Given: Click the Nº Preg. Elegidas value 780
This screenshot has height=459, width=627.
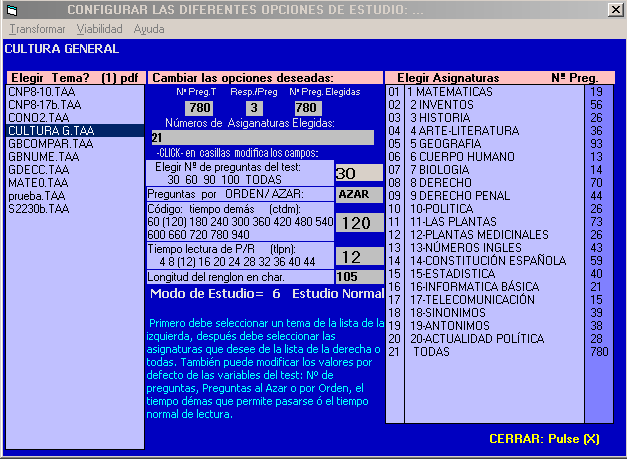Looking at the screenshot, I should 308,108.
